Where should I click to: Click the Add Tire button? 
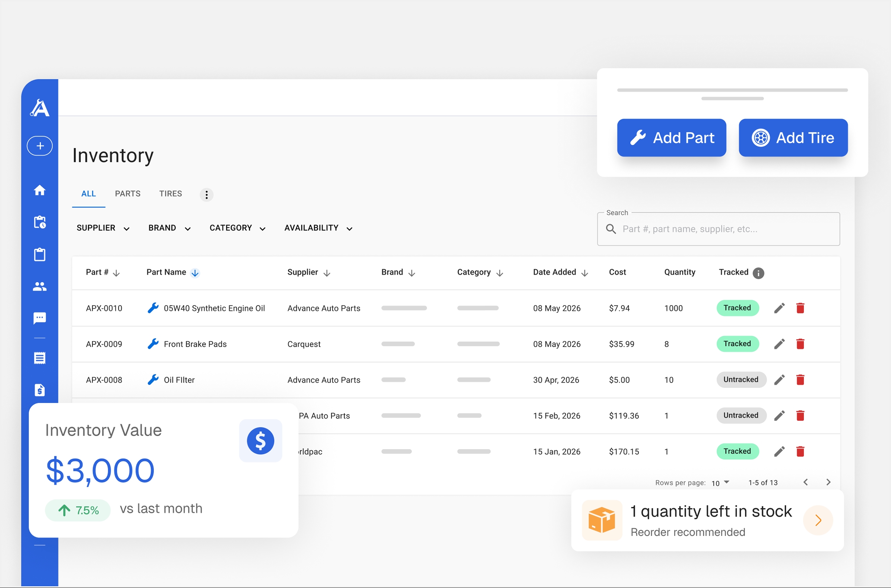(793, 138)
